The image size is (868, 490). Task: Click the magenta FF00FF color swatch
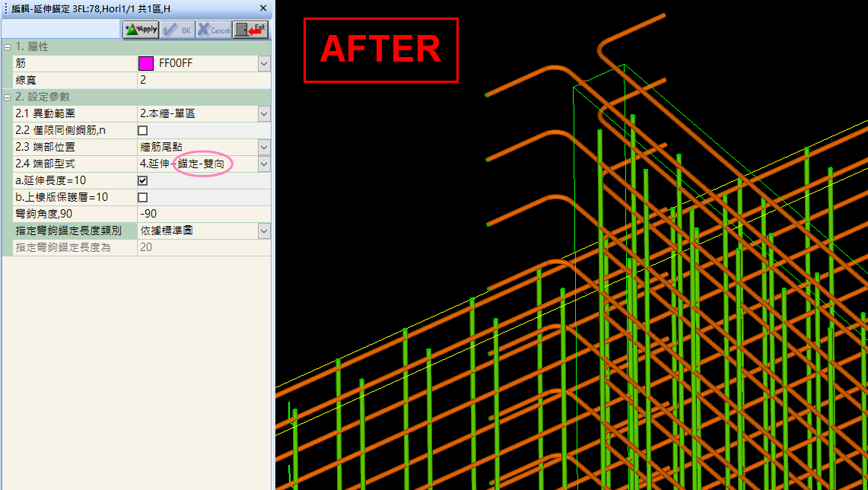[145, 63]
